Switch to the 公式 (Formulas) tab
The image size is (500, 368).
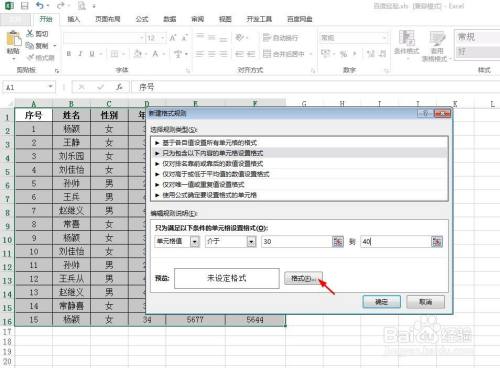pyautogui.click(x=142, y=19)
